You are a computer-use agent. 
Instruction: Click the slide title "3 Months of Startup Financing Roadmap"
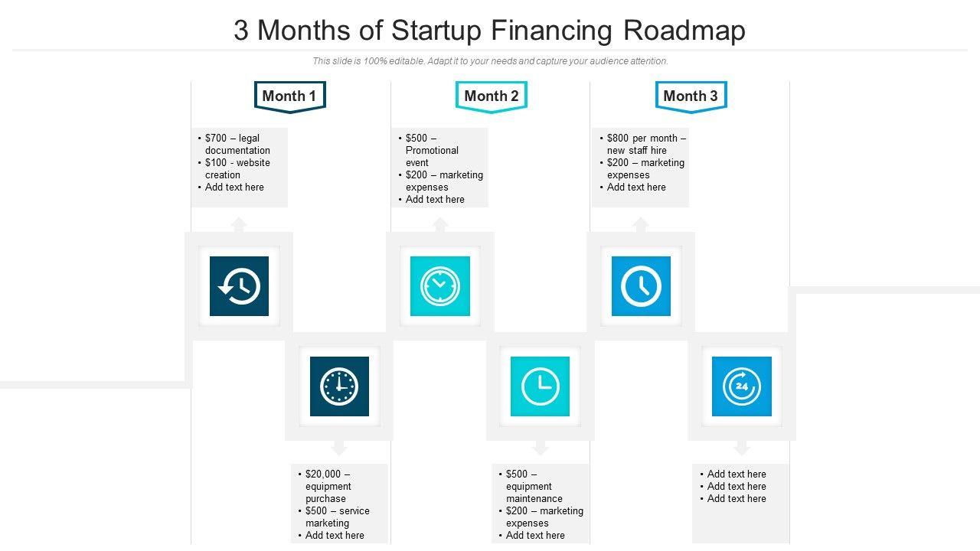490,31
